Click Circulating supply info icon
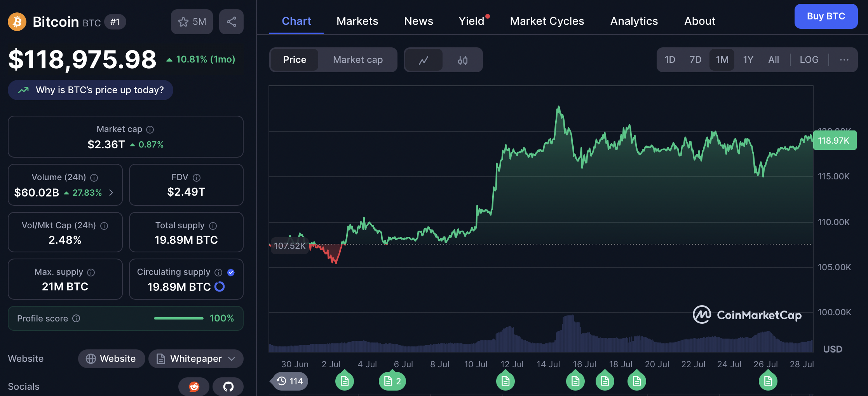Viewport: 868px width, 396px height. (x=218, y=272)
